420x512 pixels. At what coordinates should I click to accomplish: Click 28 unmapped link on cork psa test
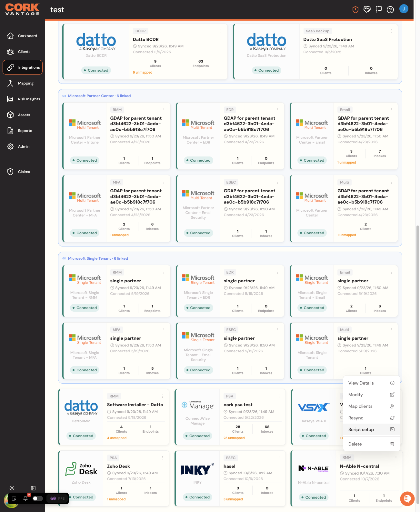[x=234, y=438]
